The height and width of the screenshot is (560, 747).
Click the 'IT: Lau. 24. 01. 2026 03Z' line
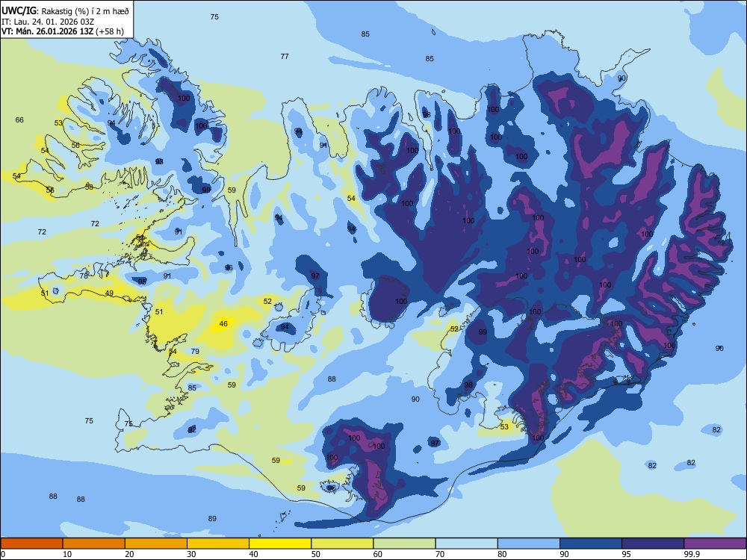click(x=48, y=22)
